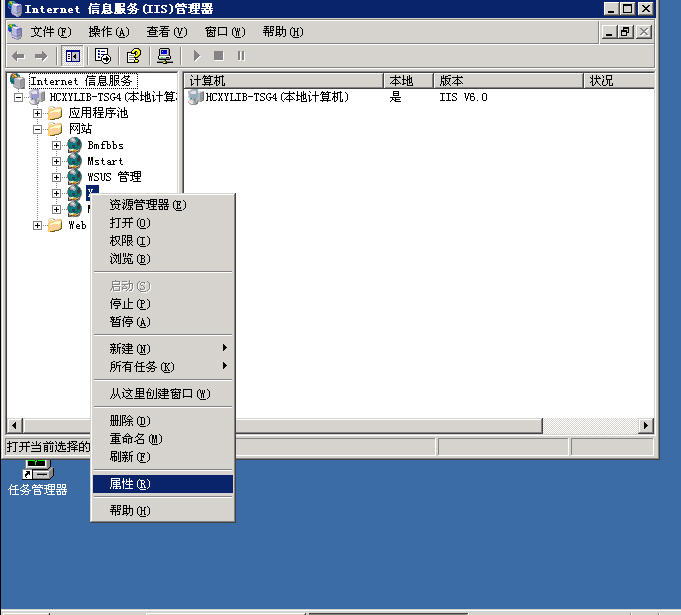The image size is (681, 615).
Task: Choose 重命名 (M) from context menu
Action: [x=135, y=439]
